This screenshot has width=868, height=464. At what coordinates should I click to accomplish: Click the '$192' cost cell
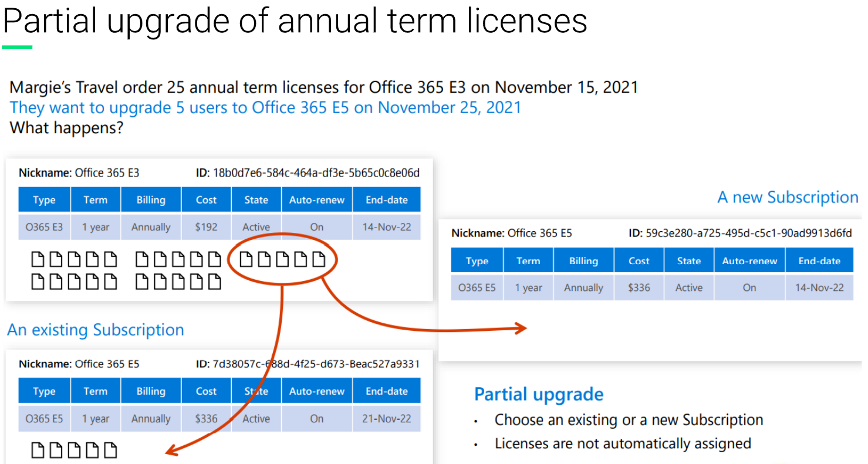tap(207, 227)
